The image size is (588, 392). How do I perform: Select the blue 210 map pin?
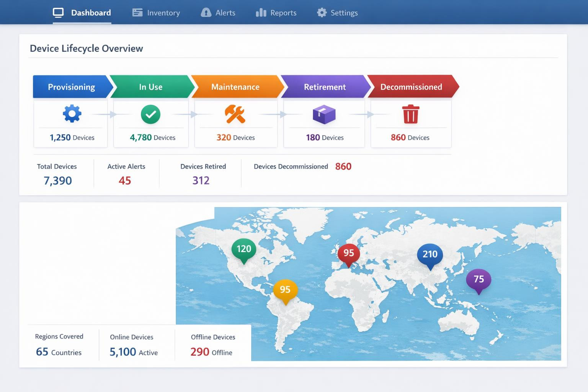430,255
